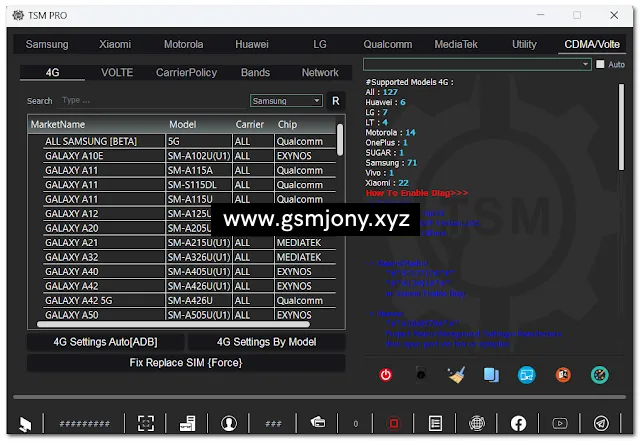Viewport: 640px width, 441px height.
Task: Click the How To Enable Diag link
Action: click(x=417, y=193)
